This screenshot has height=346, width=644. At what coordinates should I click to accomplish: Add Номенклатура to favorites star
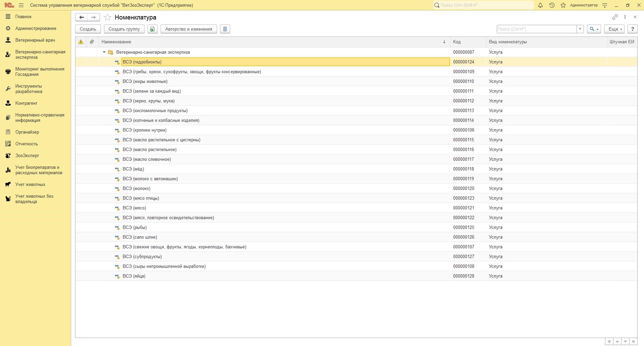(x=107, y=17)
